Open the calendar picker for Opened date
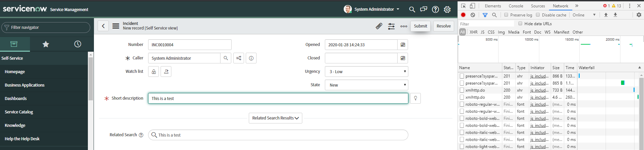Viewport: 644px width, 150px height. pyautogui.click(x=403, y=45)
